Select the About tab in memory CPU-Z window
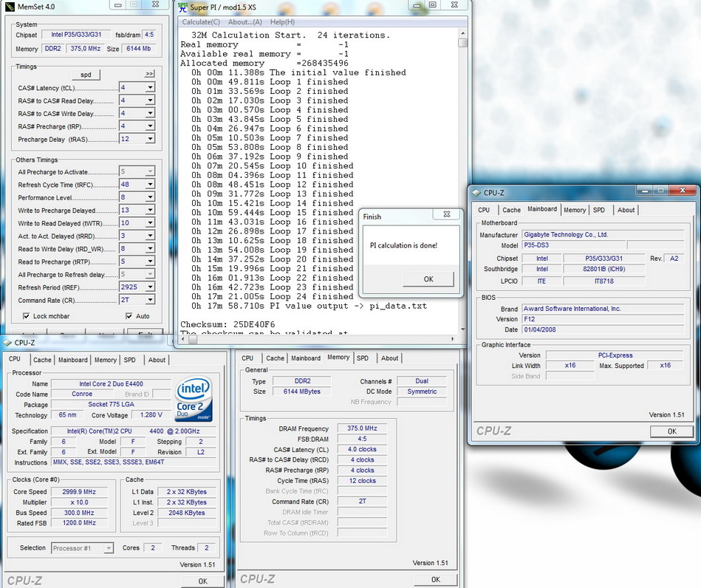Image resolution: width=701 pixels, height=588 pixels. 390,358
